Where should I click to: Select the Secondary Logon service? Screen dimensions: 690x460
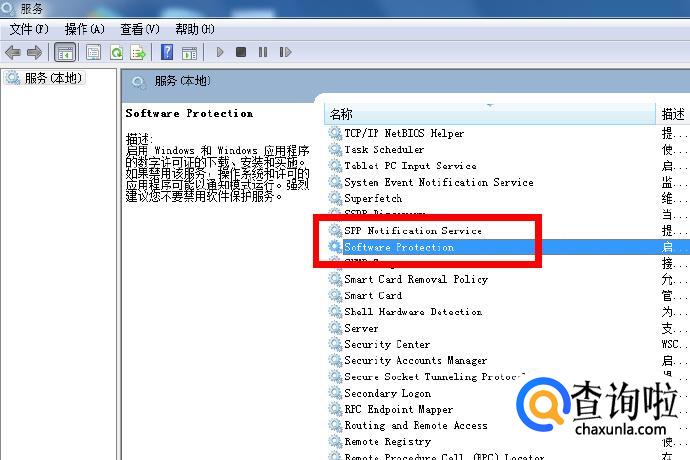tap(387, 393)
